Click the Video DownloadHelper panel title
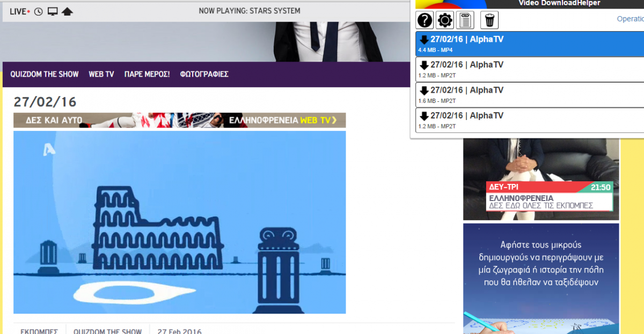 [x=559, y=3]
